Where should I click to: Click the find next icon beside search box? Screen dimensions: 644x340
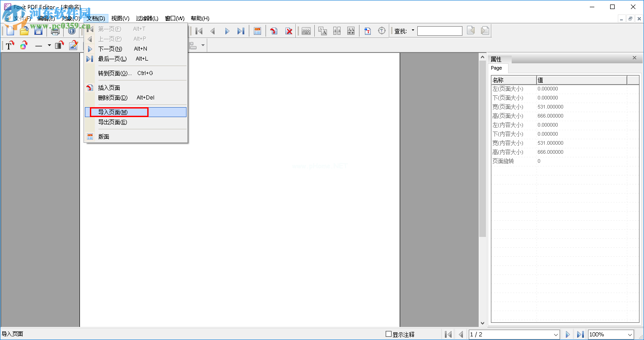tap(485, 31)
